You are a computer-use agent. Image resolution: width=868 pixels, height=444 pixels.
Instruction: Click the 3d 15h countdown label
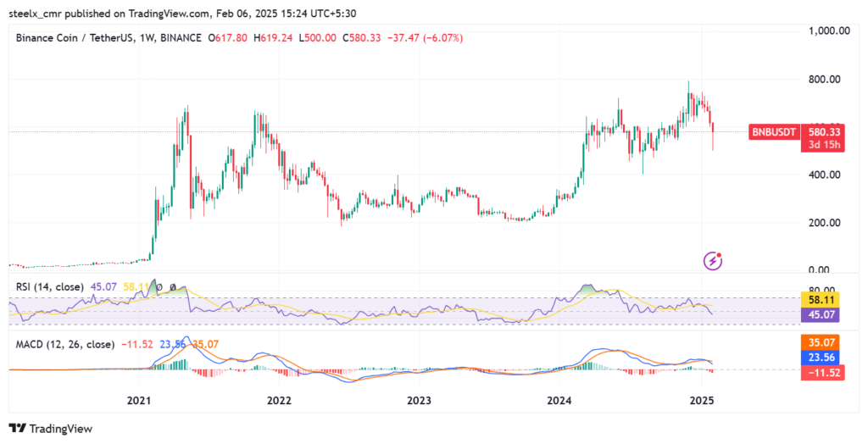pos(822,146)
